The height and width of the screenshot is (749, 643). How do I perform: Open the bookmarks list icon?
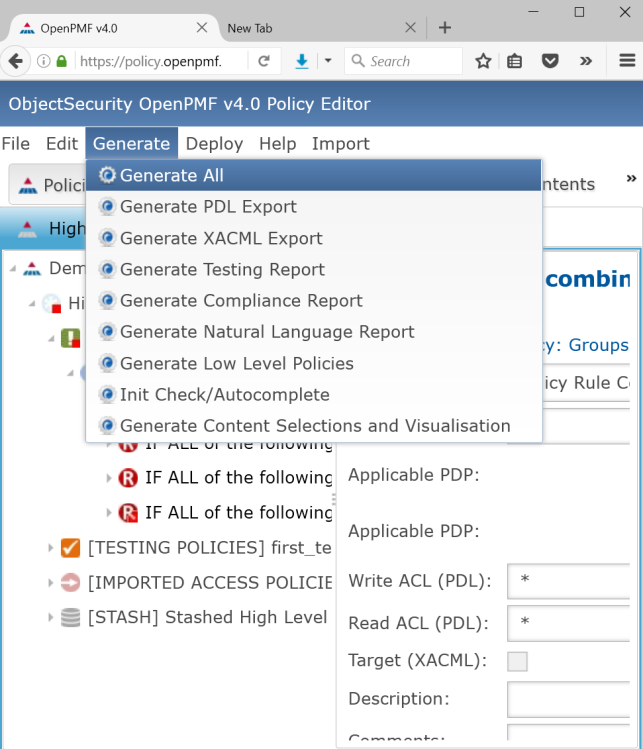point(514,61)
